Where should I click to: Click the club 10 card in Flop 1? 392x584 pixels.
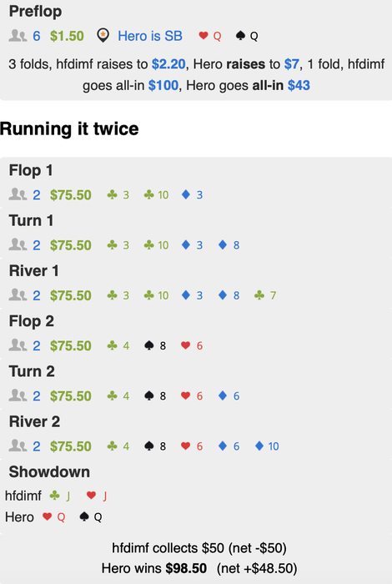[x=156, y=194]
